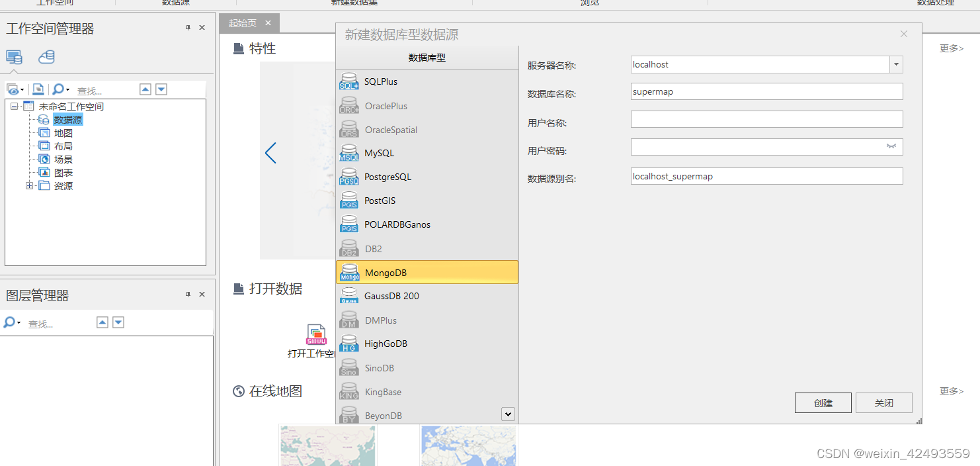Open the first online map thumbnail
Viewport: 980px width, 466px height.
coord(327,445)
